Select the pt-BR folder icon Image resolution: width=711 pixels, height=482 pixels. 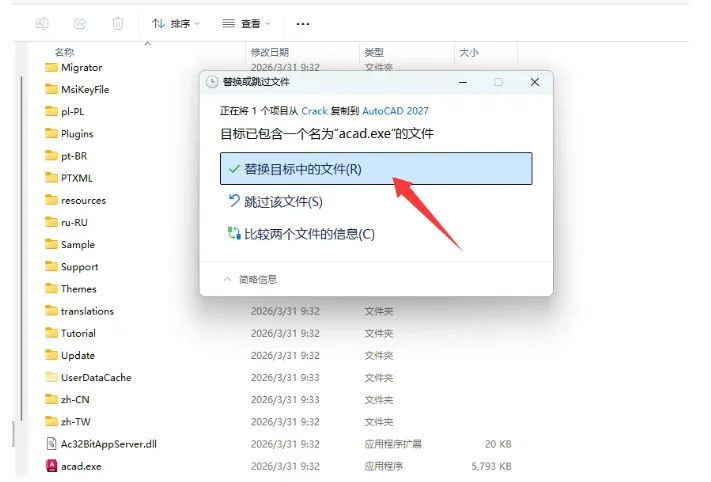pyautogui.click(x=51, y=156)
